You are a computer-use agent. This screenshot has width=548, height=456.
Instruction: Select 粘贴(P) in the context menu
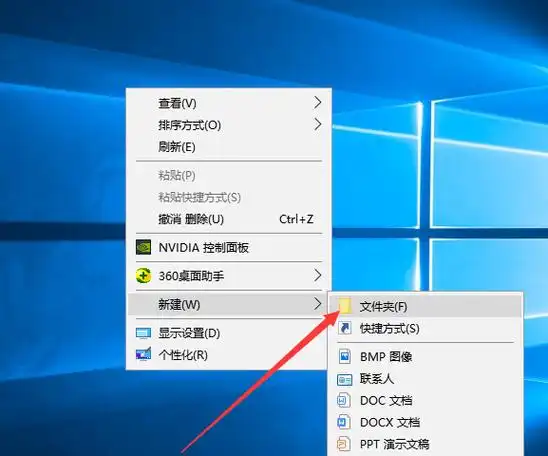coord(229,175)
